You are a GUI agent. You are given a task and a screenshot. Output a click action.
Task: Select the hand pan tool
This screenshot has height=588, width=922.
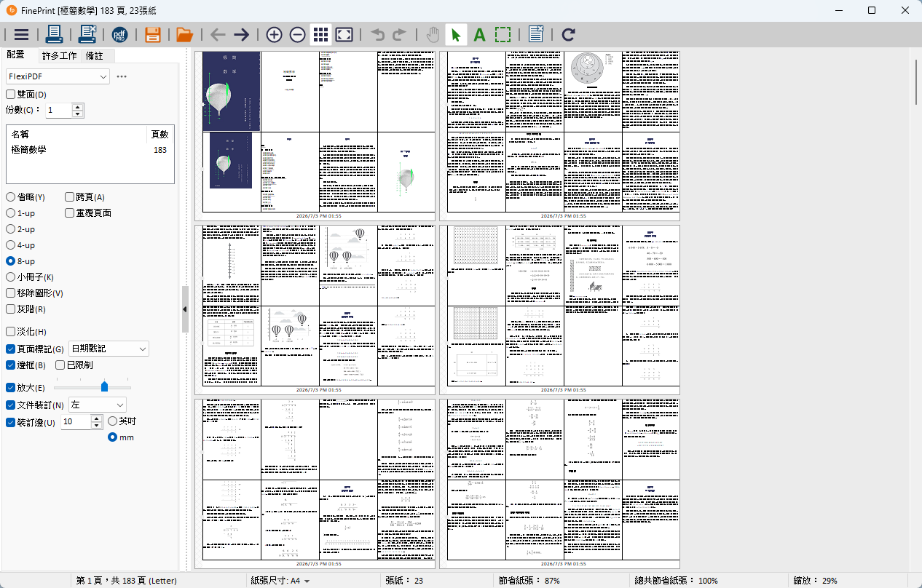(x=433, y=34)
